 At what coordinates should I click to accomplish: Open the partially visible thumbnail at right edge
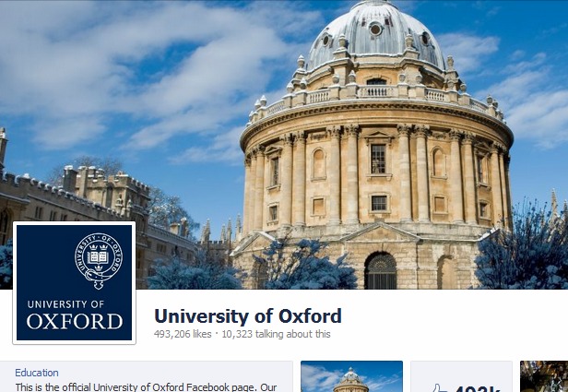(x=544, y=376)
